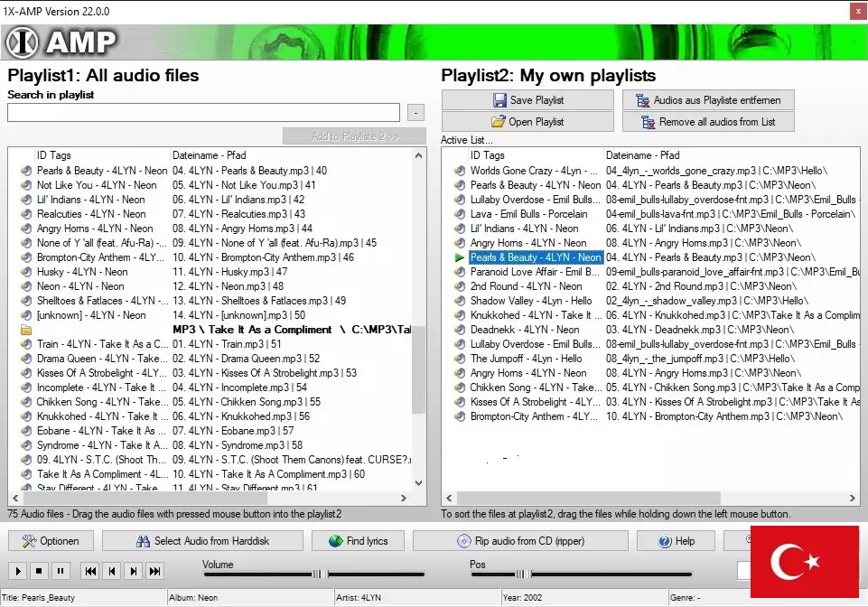This screenshot has width=868, height=607.
Task: Stop audio playback
Action: click(x=39, y=571)
